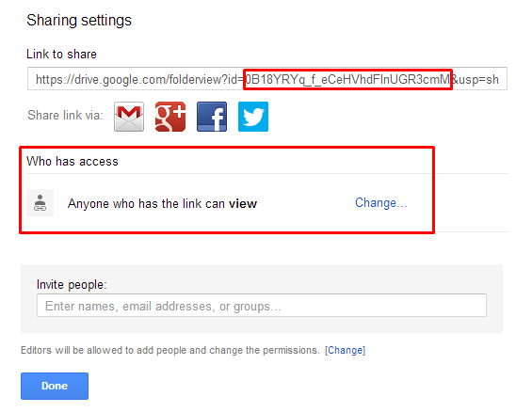Select the Link to share URL field
This screenshot has width=532, height=412.
(x=267, y=79)
